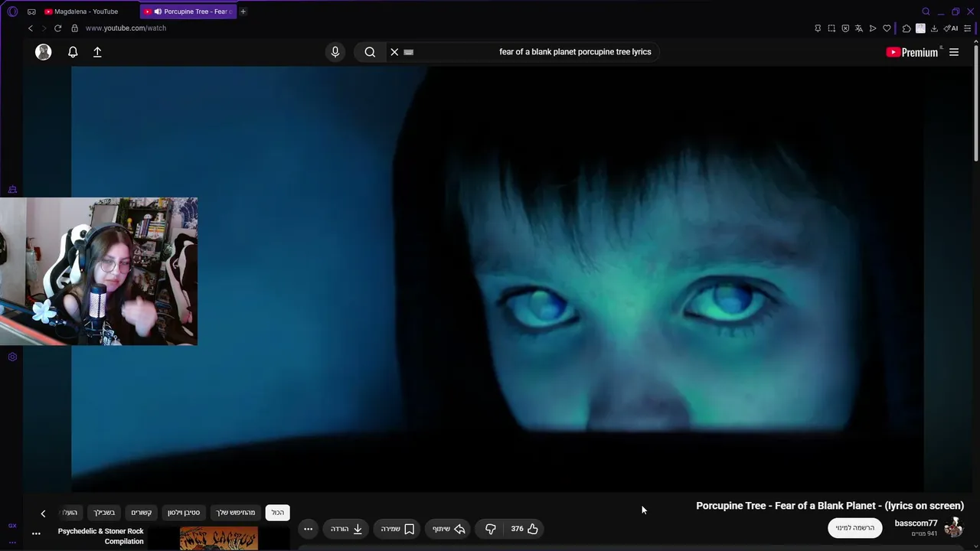
Task: Start voice search with the microphone
Action: [335, 52]
